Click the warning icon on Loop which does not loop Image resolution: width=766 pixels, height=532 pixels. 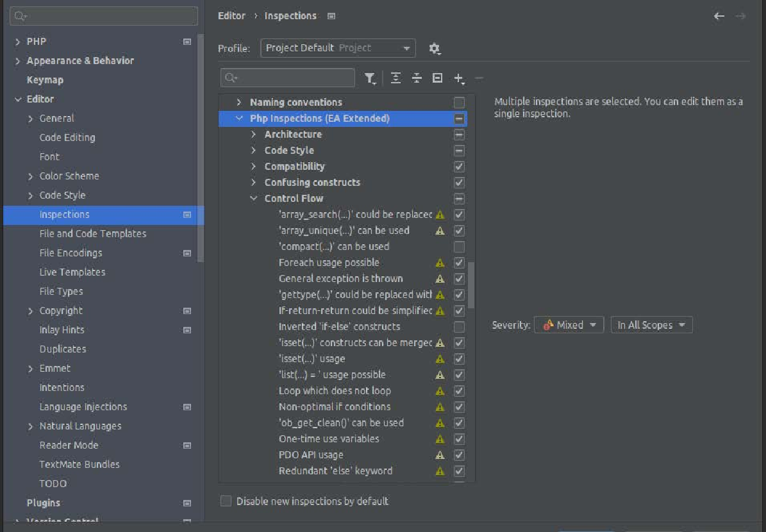tap(440, 391)
